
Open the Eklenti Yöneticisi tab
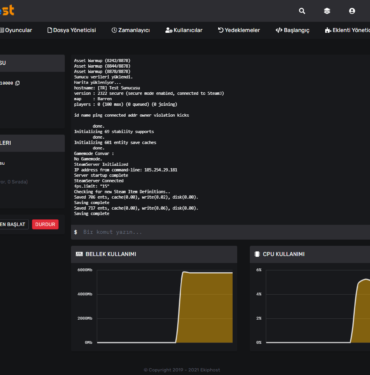[347, 30]
